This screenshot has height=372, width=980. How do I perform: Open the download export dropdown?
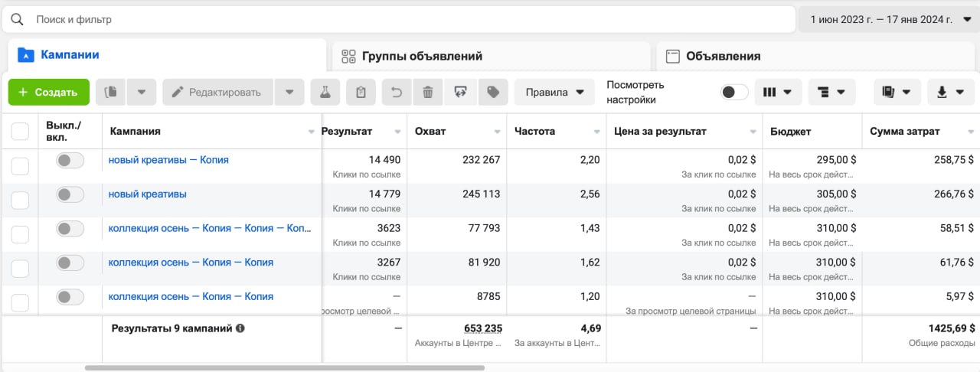point(950,92)
